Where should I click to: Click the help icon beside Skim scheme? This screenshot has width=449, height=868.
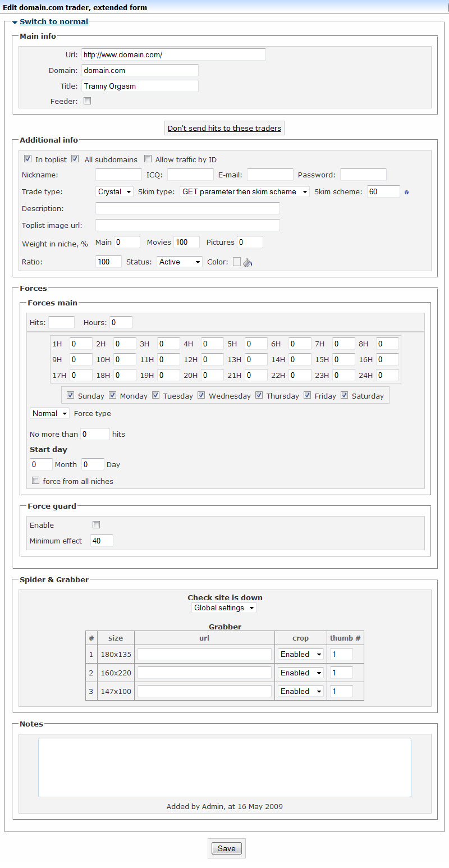pyautogui.click(x=406, y=193)
